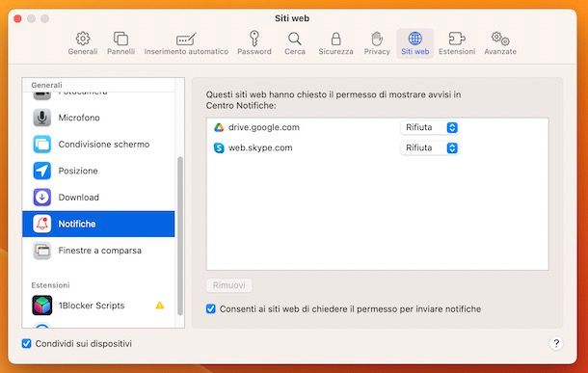Click the Notifiche bell icon
The height and width of the screenshot is (373, 588).
point(42,224)
